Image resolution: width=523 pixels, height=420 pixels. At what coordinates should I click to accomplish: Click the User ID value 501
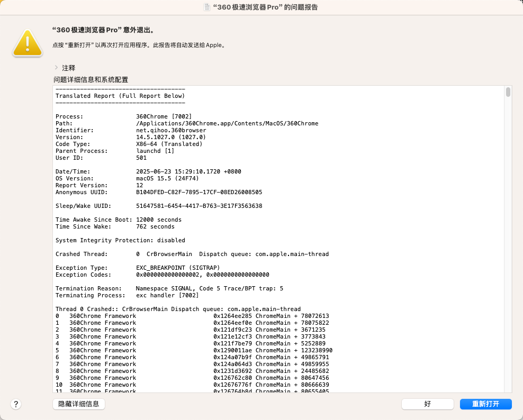click(141, 158)
